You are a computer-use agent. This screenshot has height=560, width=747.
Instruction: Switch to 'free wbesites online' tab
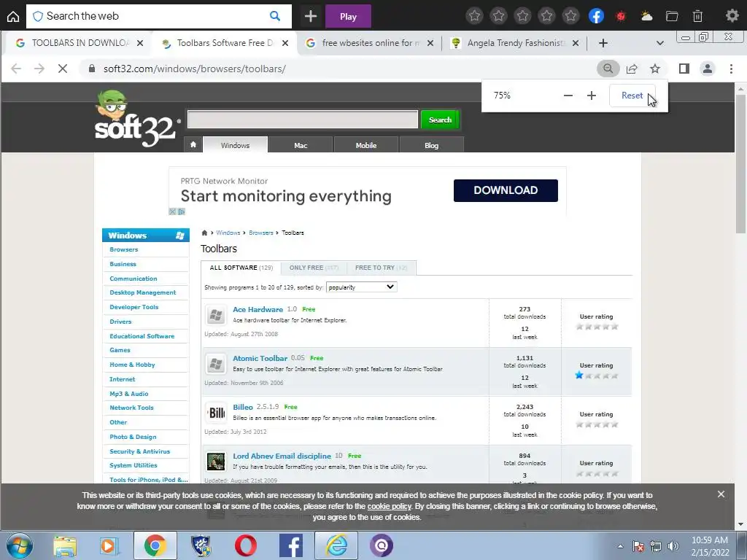click(370, 43)
